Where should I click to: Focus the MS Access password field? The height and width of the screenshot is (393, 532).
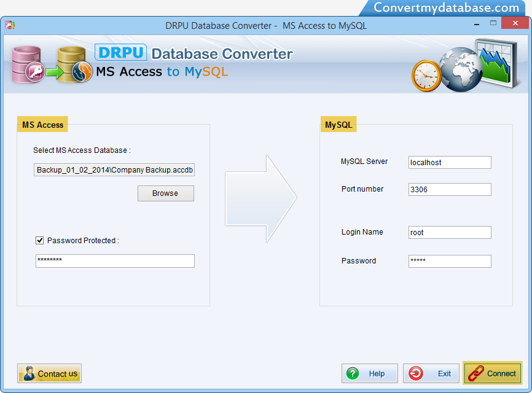(115, 261)
